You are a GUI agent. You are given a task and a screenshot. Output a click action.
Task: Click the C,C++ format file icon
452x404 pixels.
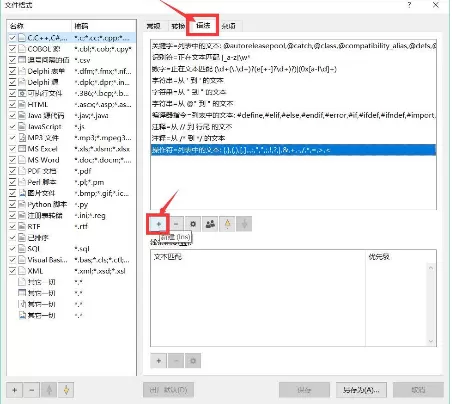tap(22, 38)
